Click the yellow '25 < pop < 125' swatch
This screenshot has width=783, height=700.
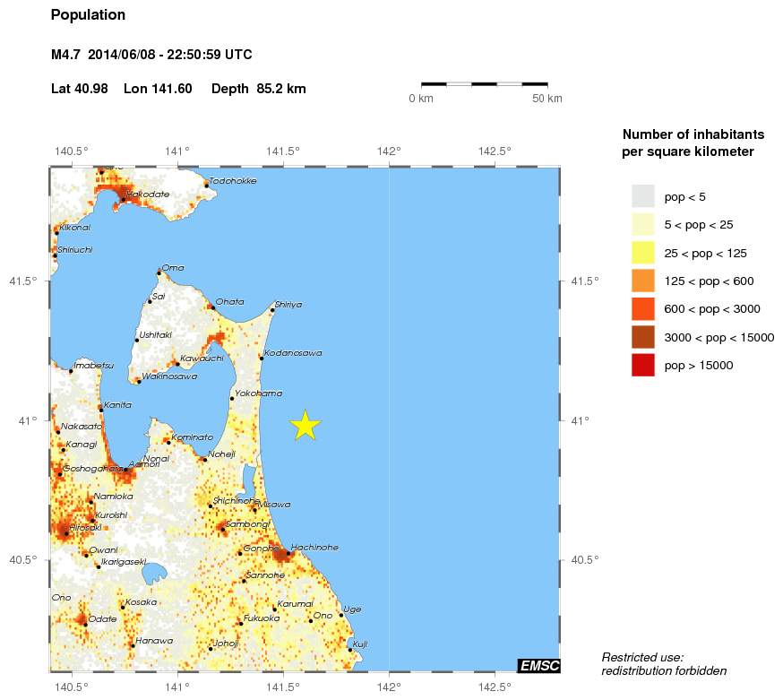[x=643, y=253]
